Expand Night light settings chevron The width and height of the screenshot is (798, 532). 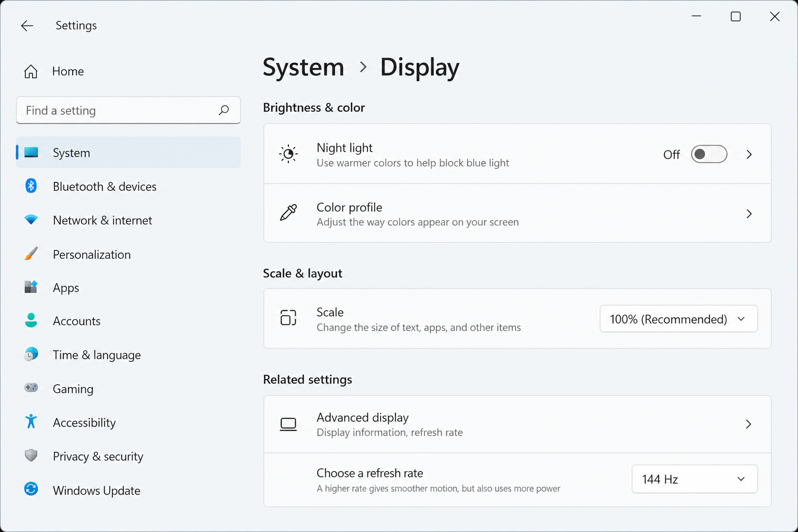tap(749, 154)
